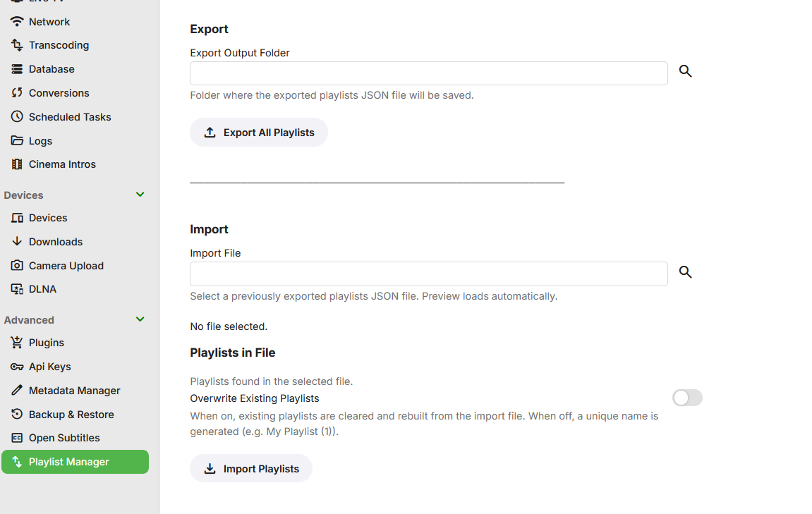Go to the Transcoding settings page
812x514 pixels.
point(59,45)
